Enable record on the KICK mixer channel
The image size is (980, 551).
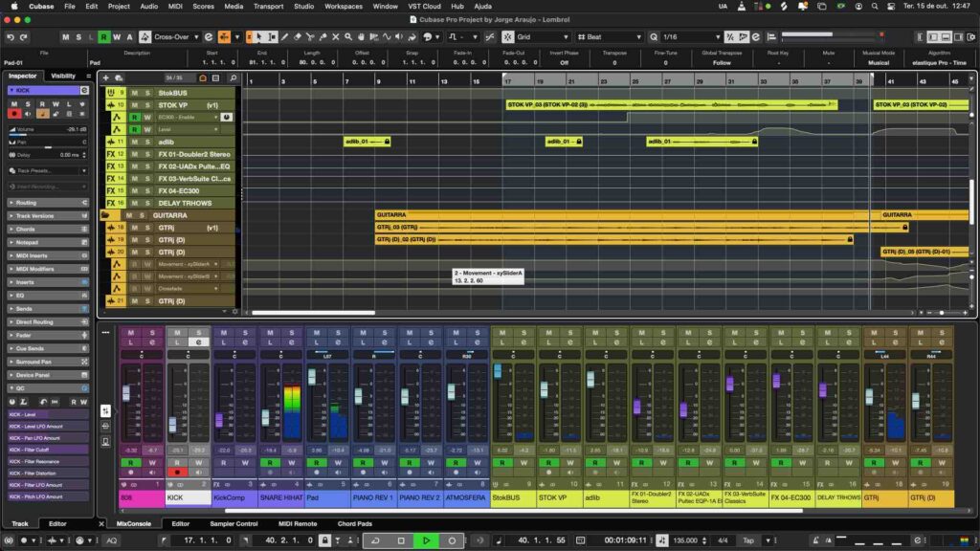coord(177,473)
